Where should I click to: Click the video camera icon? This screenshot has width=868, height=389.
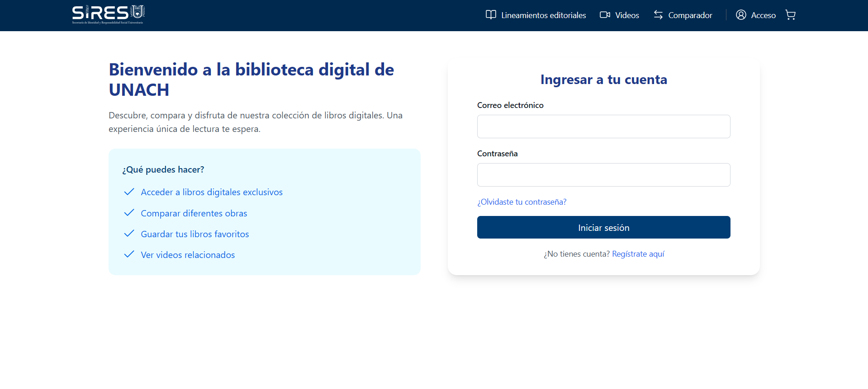pos(605,15)
